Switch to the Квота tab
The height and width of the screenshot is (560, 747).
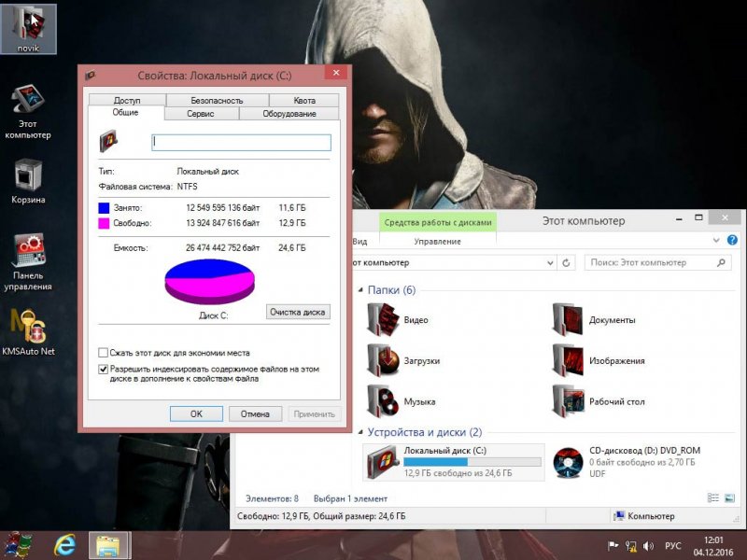click(x=304, y=100)
